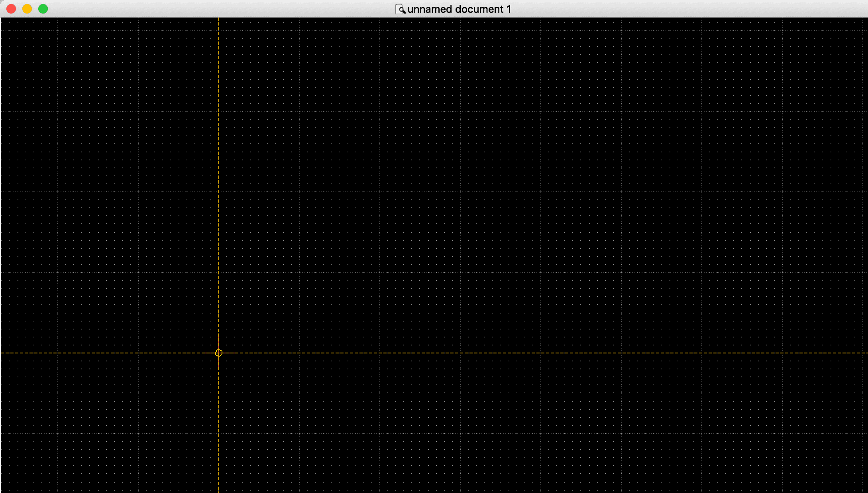The width and height of the screenshot is (868, 493).
Task: Click major grid intersection diagonally down-left of origin
Action: pyautogui.click(x=138, y=434)
